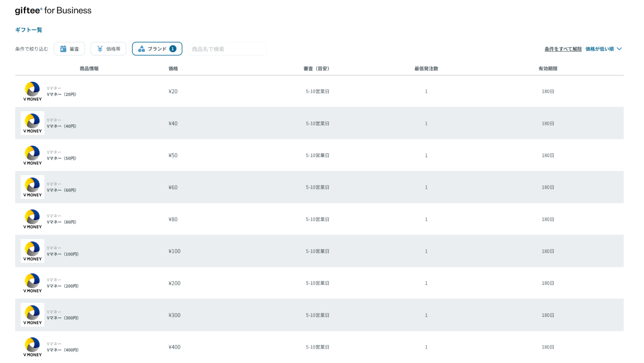Viewport: 644px width, 363px height.
Task: Click yen icon on 価格帯 filter
Action: point(100,49)
